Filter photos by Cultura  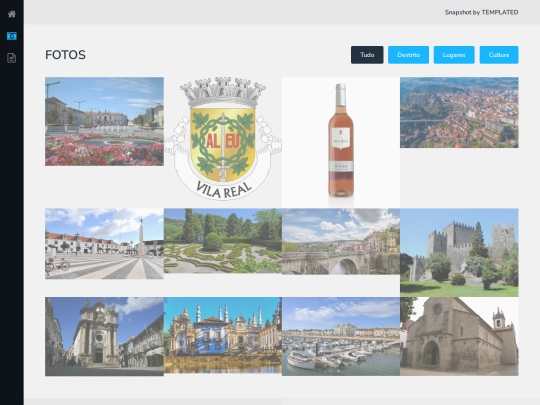pyautogui.click(x=499, y=55)
